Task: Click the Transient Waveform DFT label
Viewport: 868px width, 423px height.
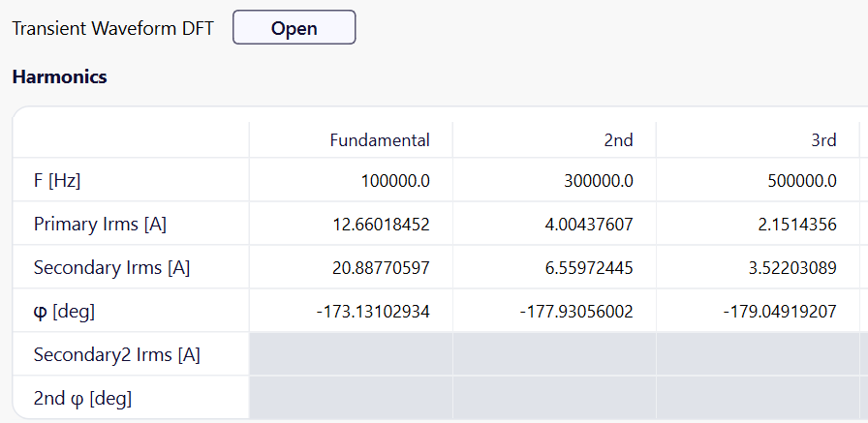Action: (112, 28)
